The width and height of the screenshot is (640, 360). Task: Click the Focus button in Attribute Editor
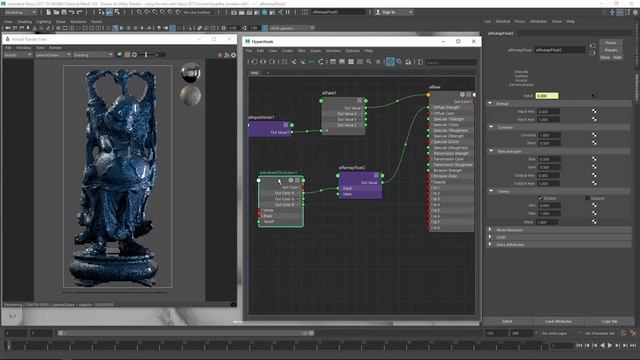tap(611, 43)
